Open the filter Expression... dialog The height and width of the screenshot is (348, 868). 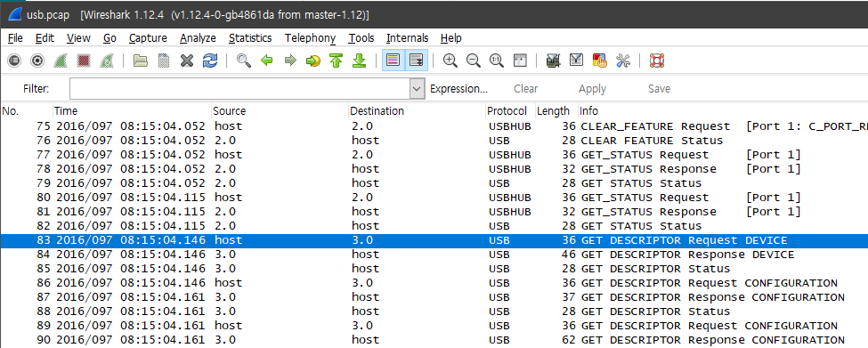point(458,88)
